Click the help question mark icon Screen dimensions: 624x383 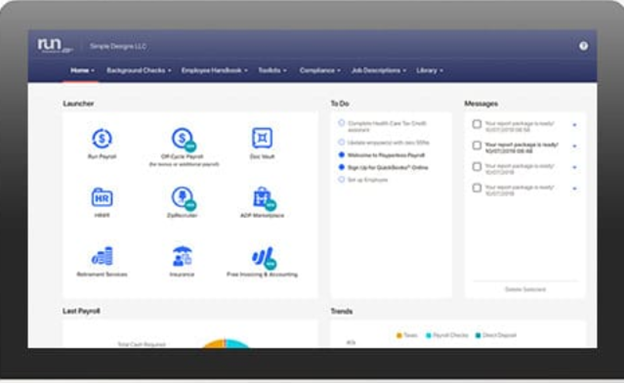(x=583, y=46)
